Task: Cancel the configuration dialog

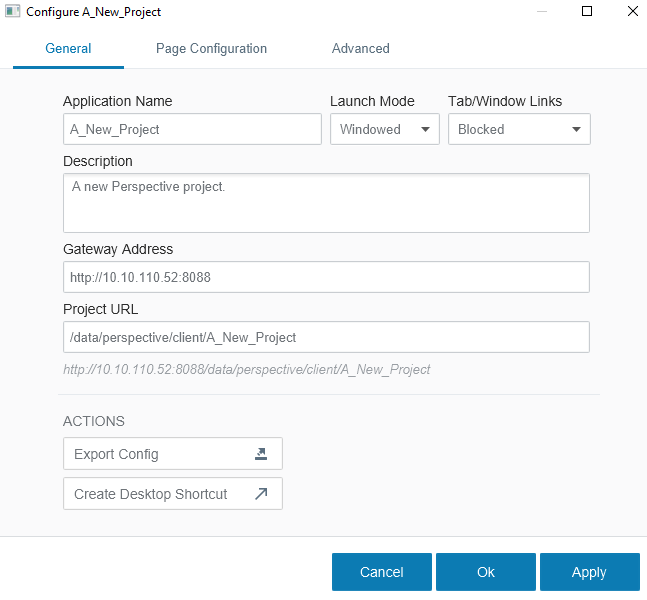Action: 382,572
